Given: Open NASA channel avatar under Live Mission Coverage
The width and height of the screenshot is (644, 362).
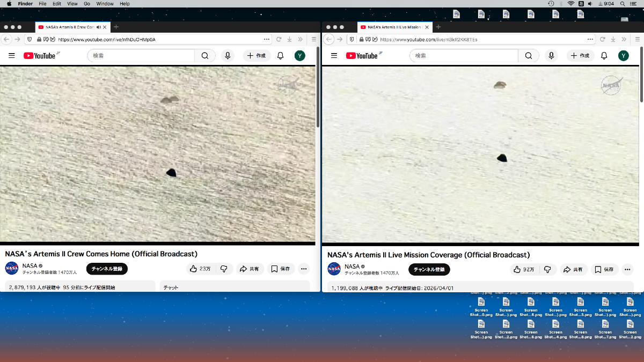Looking at the screenshot, I should 334,269.
